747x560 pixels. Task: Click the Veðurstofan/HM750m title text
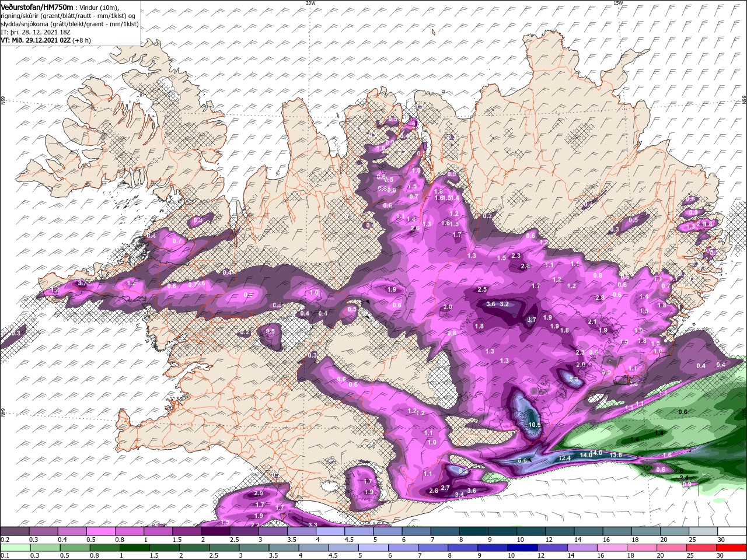(37, 6)
